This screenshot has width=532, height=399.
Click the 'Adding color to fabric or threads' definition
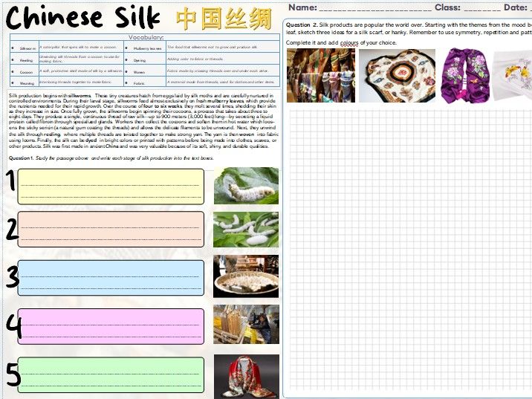(x=195, y=59)
